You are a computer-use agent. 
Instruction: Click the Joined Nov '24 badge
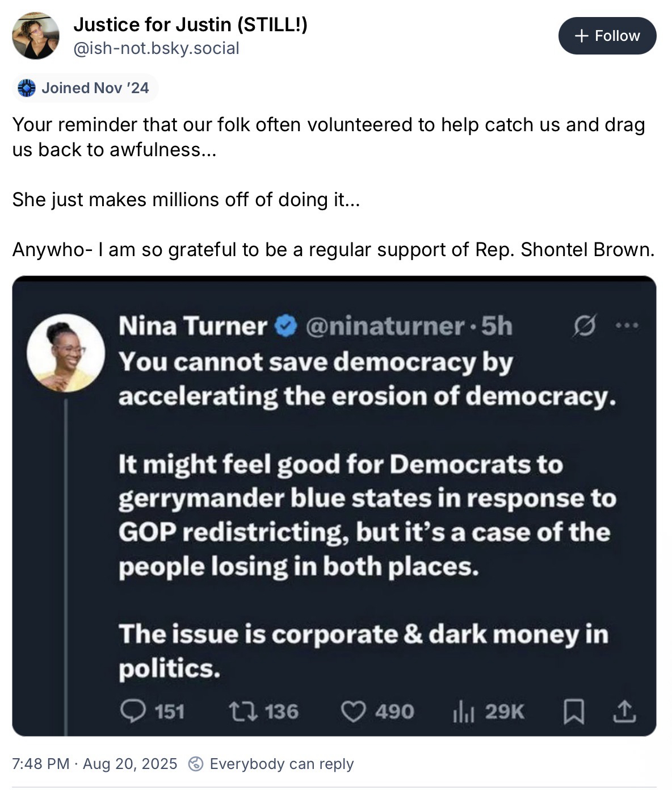pyautogui.click(x=85, y=88)
